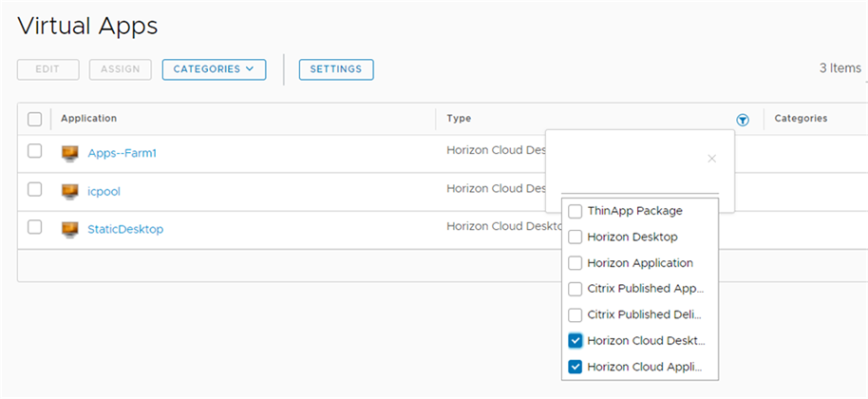Click the Type column header
The width and height of the screenshot is (868, 399).
point(459,119)
